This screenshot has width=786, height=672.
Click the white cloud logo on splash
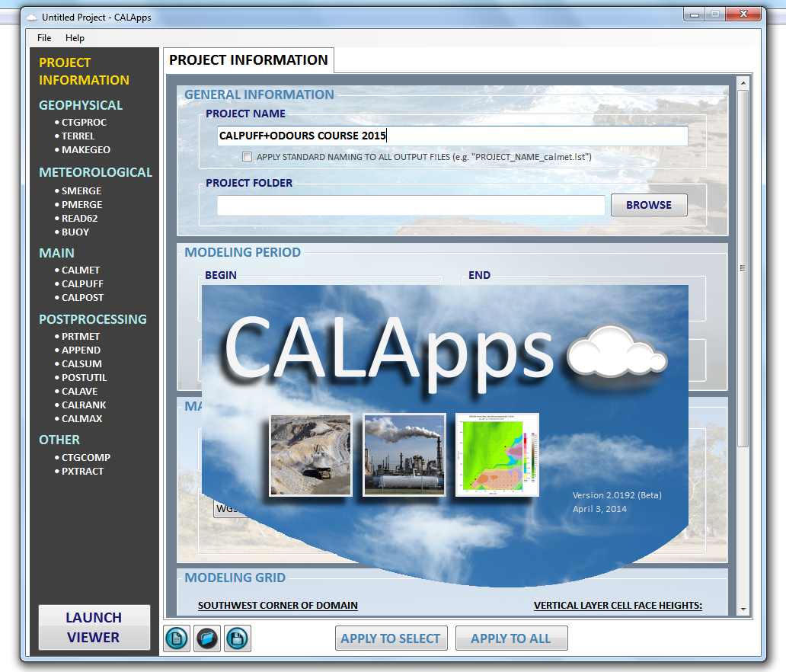[x=617, y=351]
